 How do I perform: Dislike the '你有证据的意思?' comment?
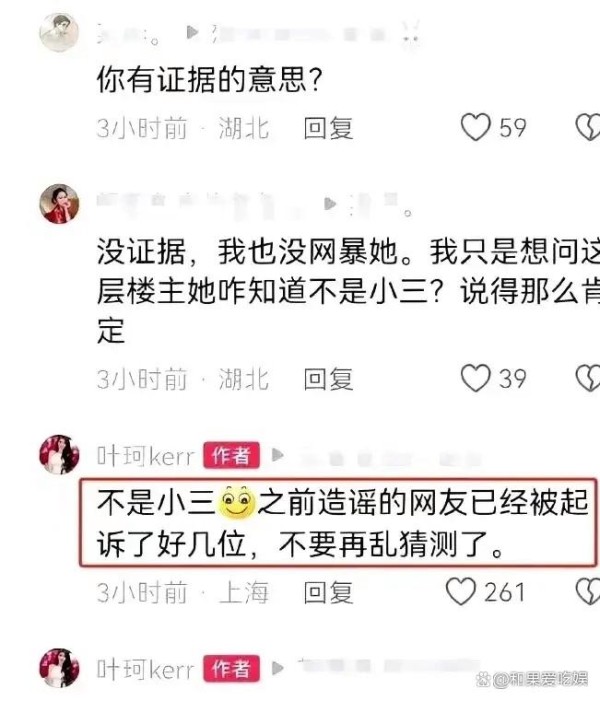pyautogui.click(x=588, y=127)
